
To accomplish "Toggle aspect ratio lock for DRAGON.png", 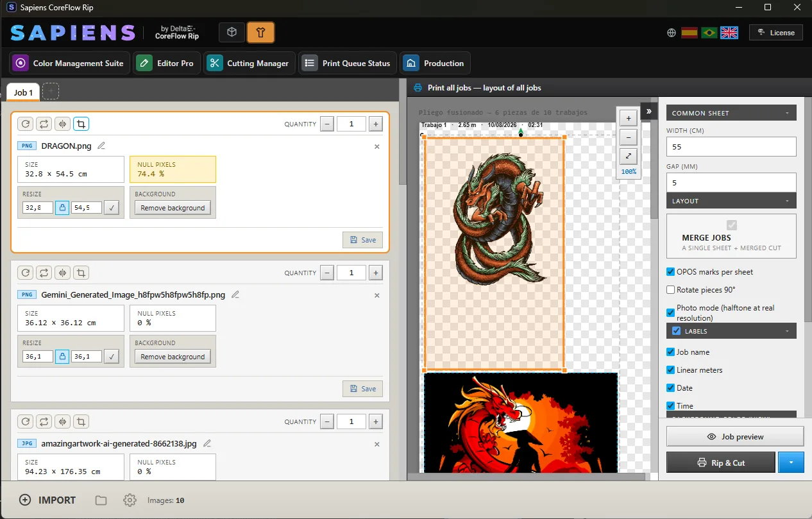I will tap(62, 208).
